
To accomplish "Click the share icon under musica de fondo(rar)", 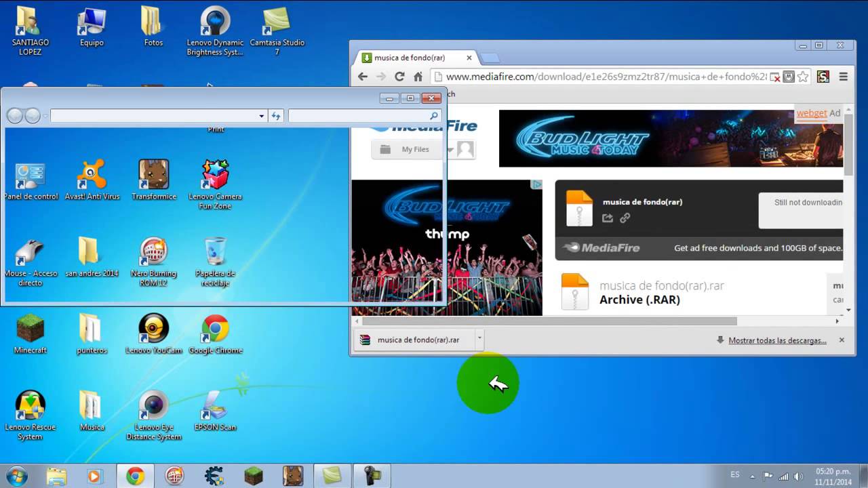I will [608, 218].
